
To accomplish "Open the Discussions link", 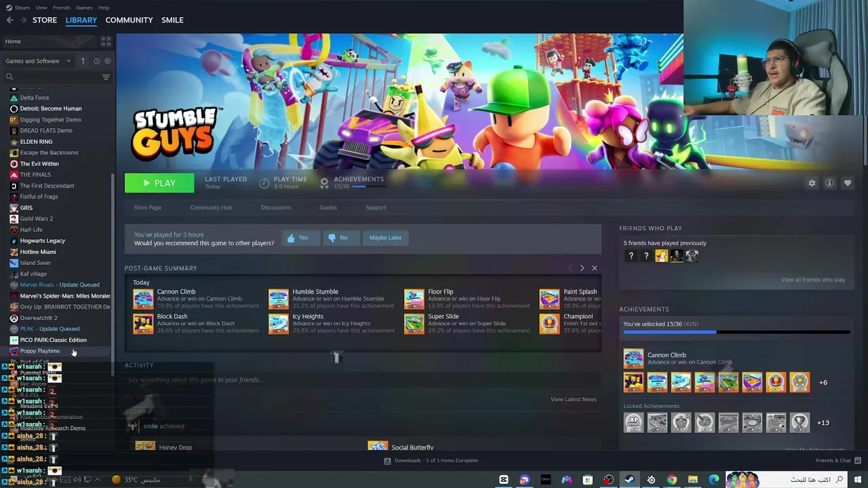I will [x=275, y=207].
